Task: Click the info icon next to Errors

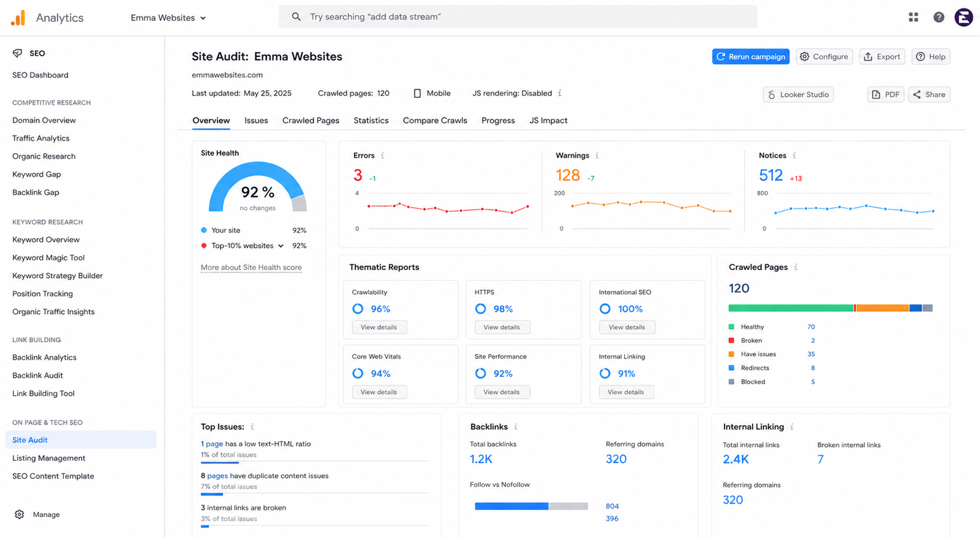Action: 383,156
